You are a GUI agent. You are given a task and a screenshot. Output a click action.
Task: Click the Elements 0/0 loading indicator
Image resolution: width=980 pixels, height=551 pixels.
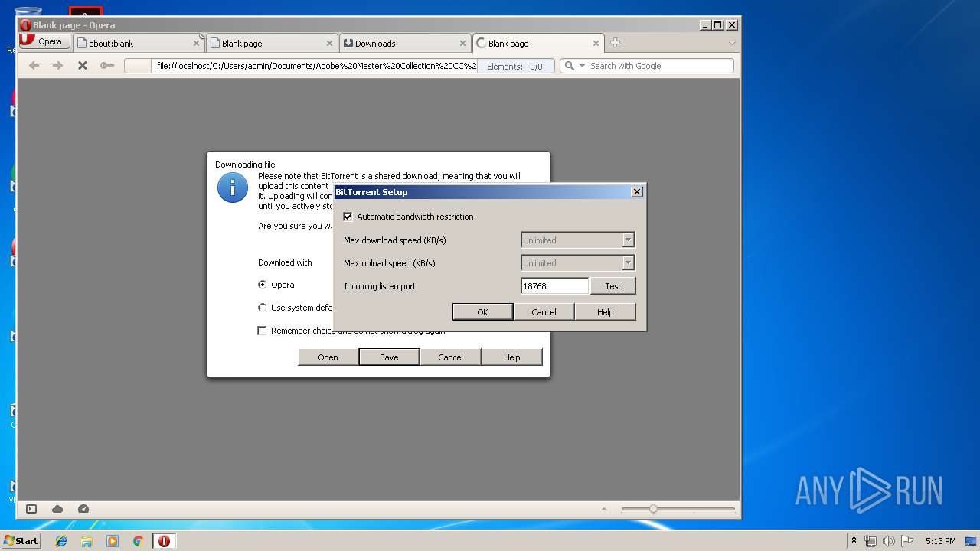(514, 67)
